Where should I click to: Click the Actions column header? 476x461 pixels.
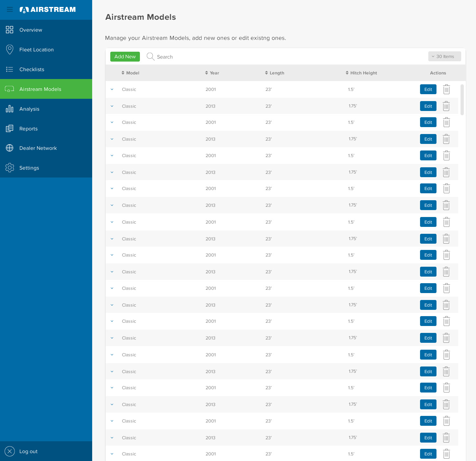(438, 73)
